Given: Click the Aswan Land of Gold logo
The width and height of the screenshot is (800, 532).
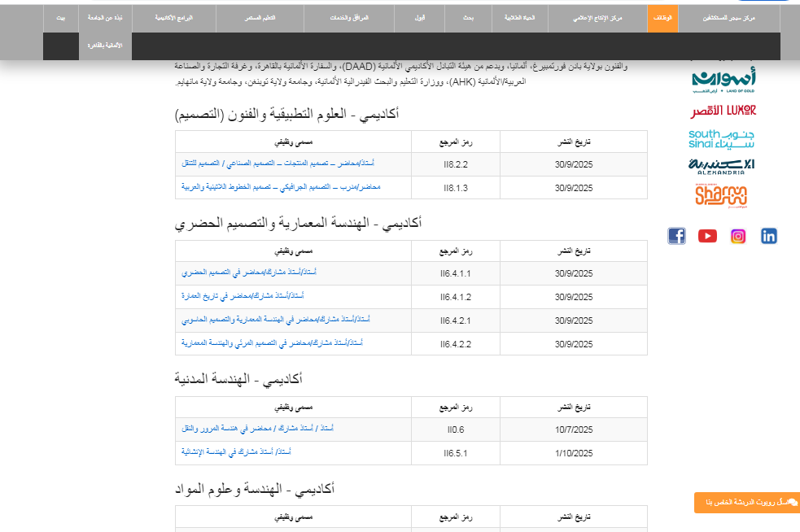Looking at the screenshot, I should tap(723, 79).
